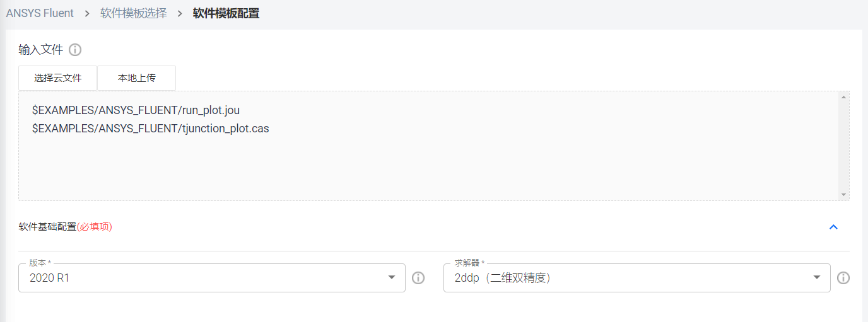868x322 pixels.
Task: Click first breadcrumb separator arrow
Action: click(87, 13)
